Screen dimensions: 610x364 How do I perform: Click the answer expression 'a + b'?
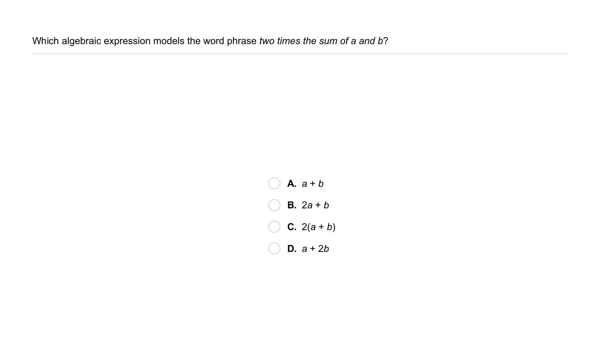point(313,184)
